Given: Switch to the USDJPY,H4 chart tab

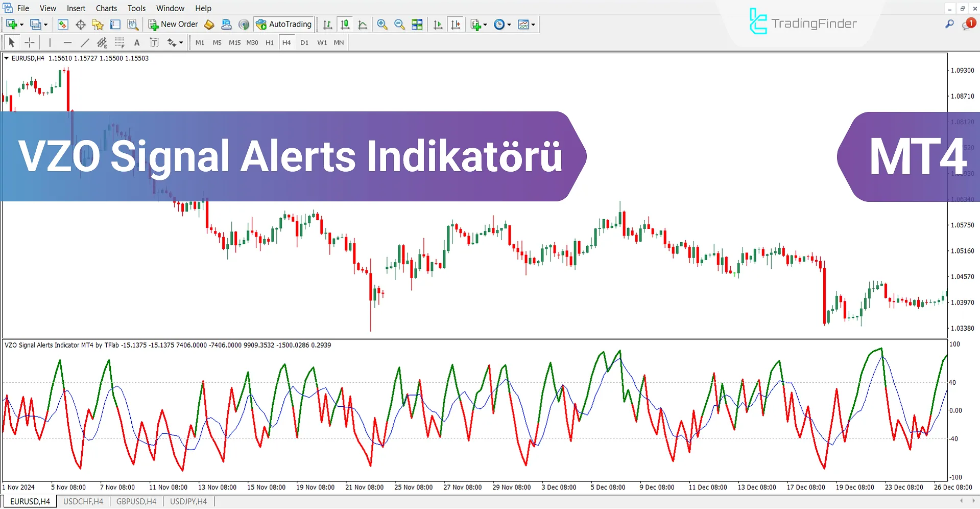Looking at the screenshot, I should coord(188,501).
